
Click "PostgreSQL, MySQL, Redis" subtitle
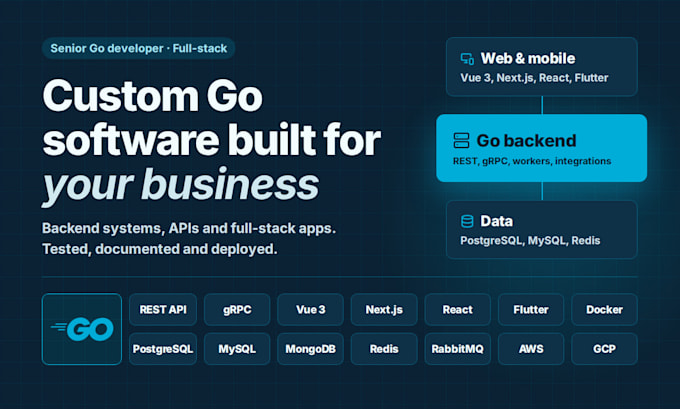point(530,241)
